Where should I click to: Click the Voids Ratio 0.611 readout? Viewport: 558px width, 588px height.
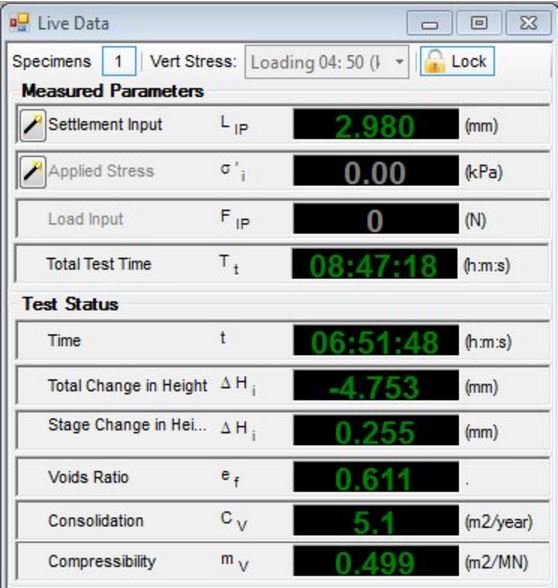point(376,477)
